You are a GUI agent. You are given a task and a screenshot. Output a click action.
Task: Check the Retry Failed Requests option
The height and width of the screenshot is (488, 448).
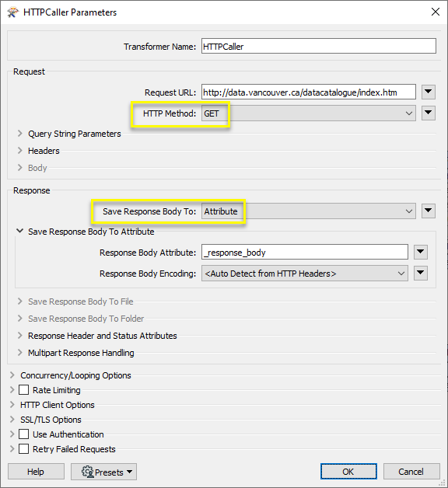click(23, 449)
